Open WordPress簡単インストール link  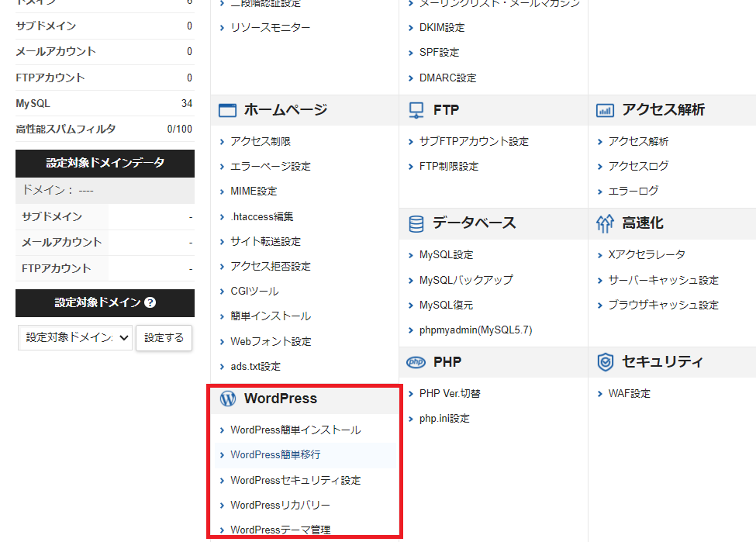[295, 430]
